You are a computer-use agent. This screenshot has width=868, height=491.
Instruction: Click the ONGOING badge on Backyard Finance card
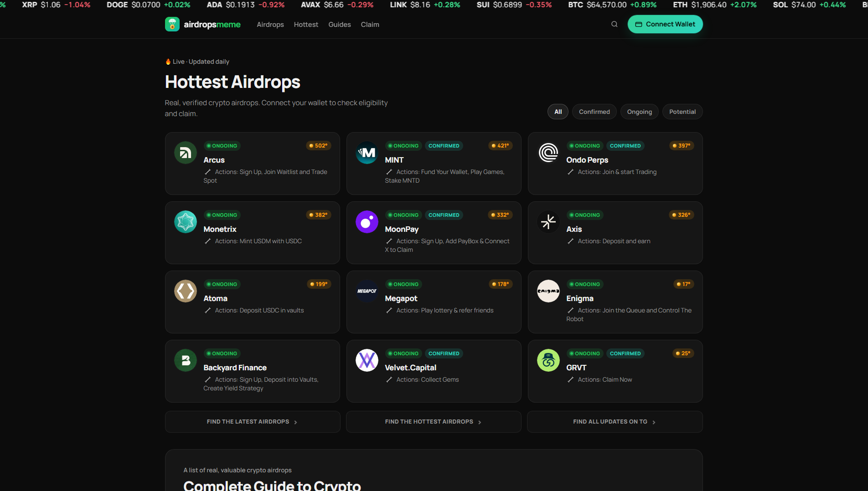pos(222,353)
